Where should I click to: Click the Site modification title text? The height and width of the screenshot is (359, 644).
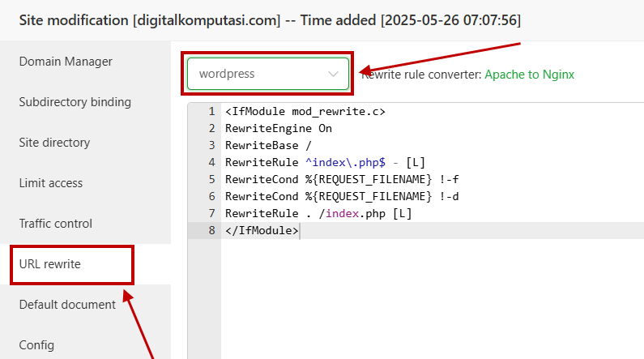[270, 20]
